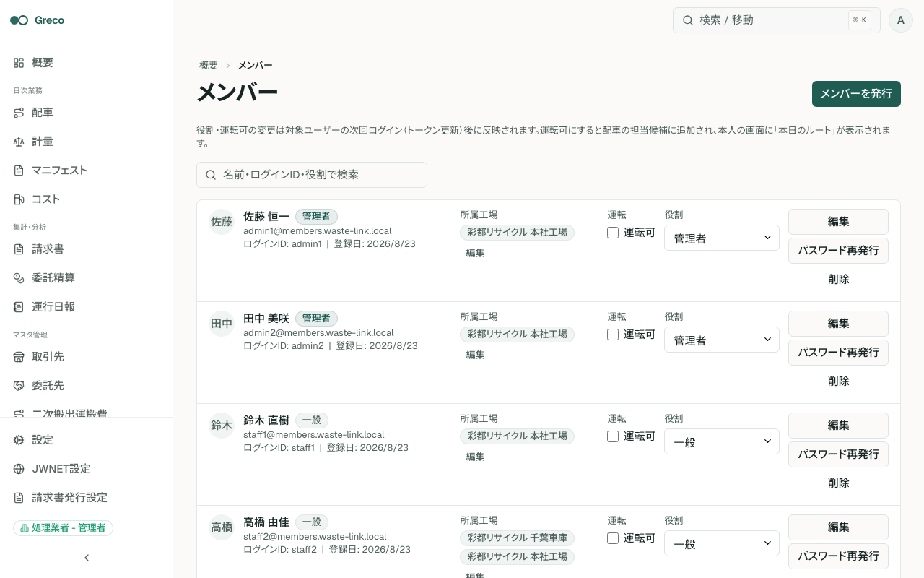Open コスト fuel icon in sidebar
924x578 pixels.
(x=19, y=199)
